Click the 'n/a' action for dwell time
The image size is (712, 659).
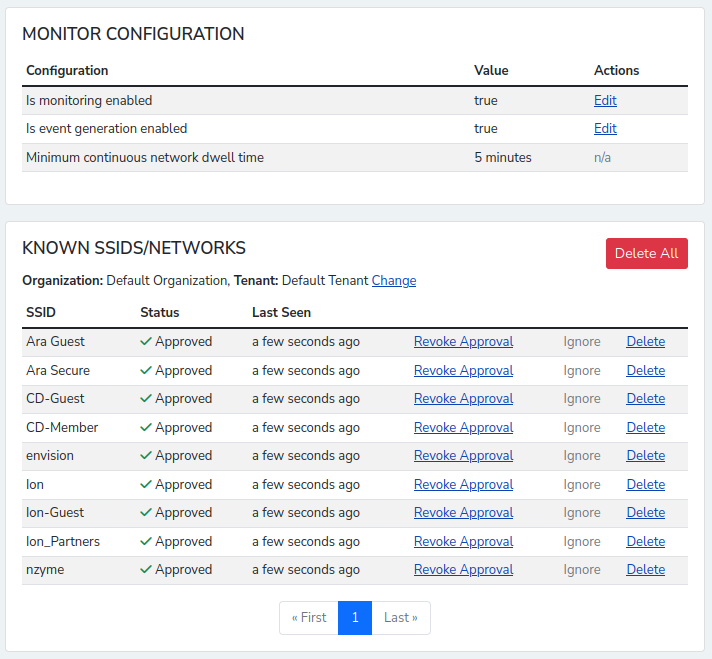(602, 158)
